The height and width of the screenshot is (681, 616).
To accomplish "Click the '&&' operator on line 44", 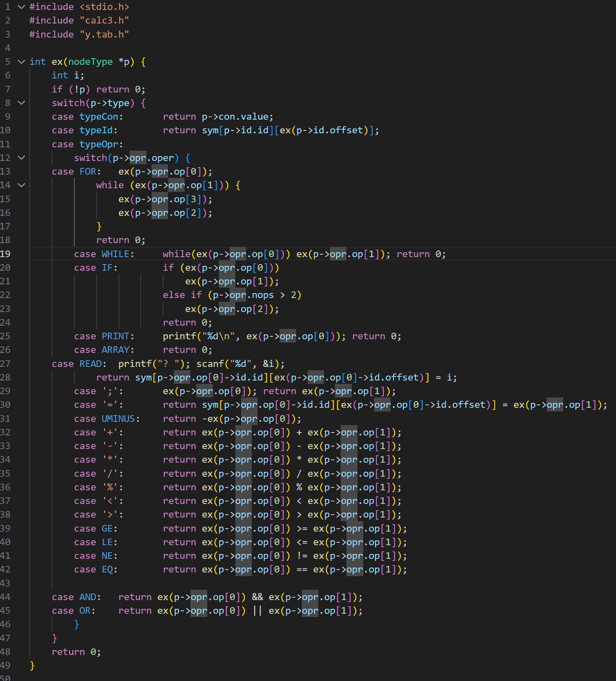I will pos(258,597).
